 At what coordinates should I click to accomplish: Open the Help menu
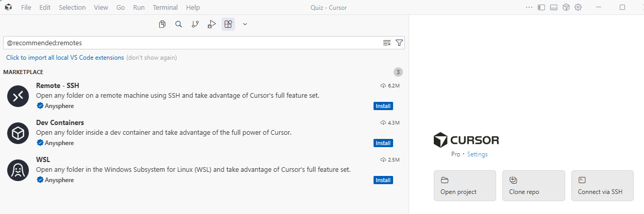point(193,8)
